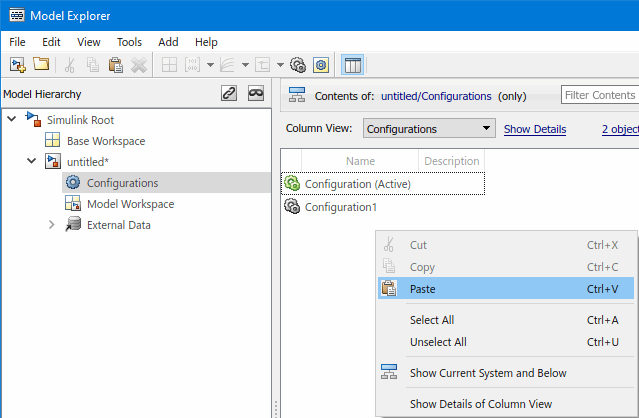Collapse the Simulink Root tree node
The width and height of the screenshot is (639, 418).
tap(11, 119)
